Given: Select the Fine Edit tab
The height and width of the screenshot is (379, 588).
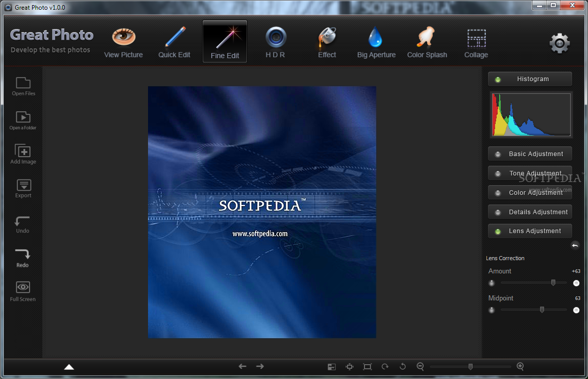Looking at the screenshot, I should tap(225, 41).
